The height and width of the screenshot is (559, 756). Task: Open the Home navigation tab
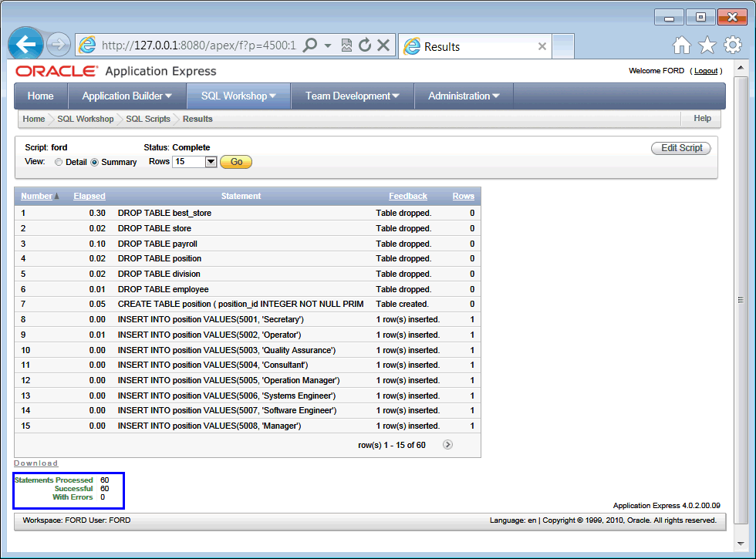pyautogui.click(x=40, y=96)
